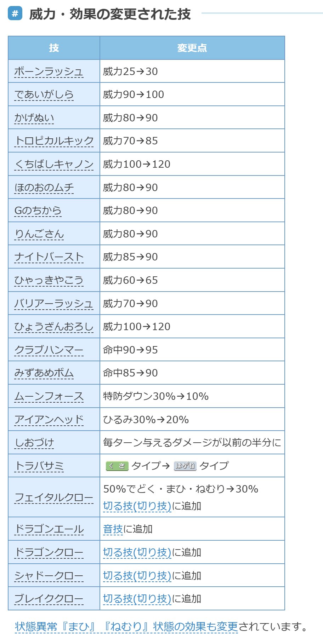The height and width of the screenshot is (644, 323).
Task: Open the まひ・ねむり status change link
Action: (126, 627)
